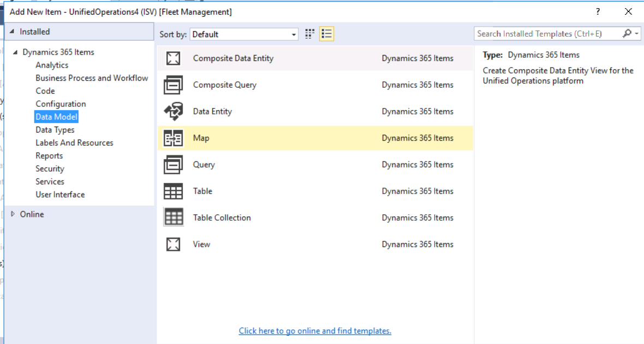644x344 pixels.
Task: Click the 'View' name text
Action: click(x=201, y=244)
